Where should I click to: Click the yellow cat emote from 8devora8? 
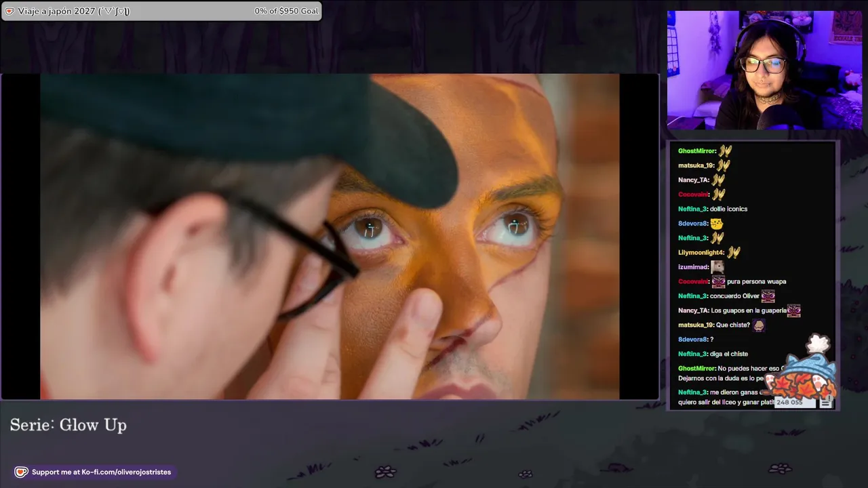(716, 224)
